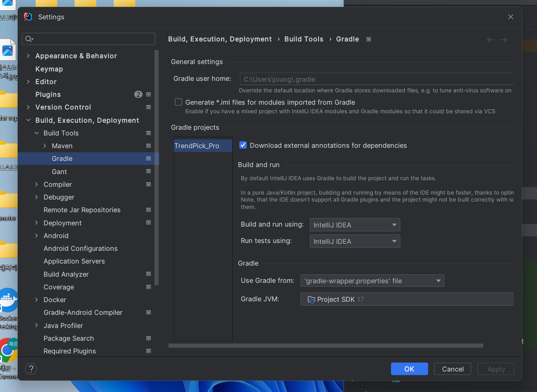537x392 pixels.
Task: Open help with the question mark button
Action: tap(31, 369)
